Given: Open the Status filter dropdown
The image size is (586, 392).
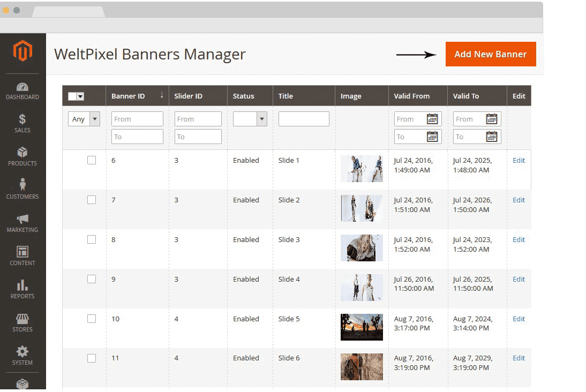Looking at the screenshot, I should pyautogui.click(x=250, y=119).
